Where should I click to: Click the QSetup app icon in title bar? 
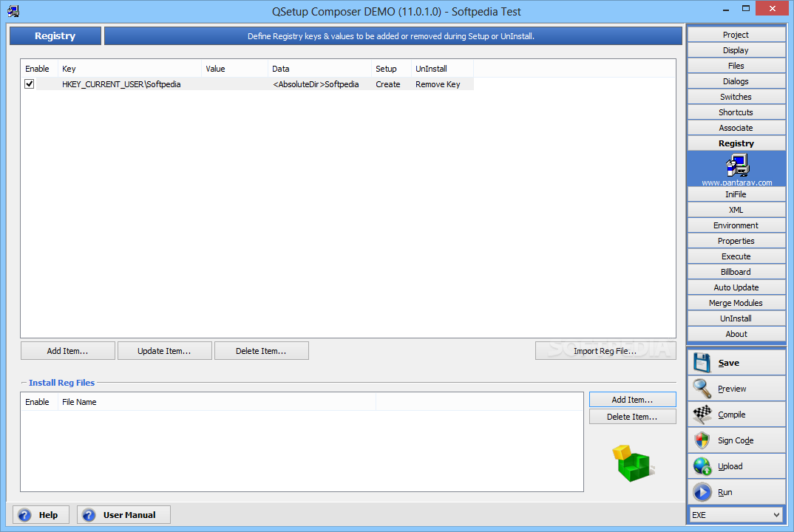13,11
